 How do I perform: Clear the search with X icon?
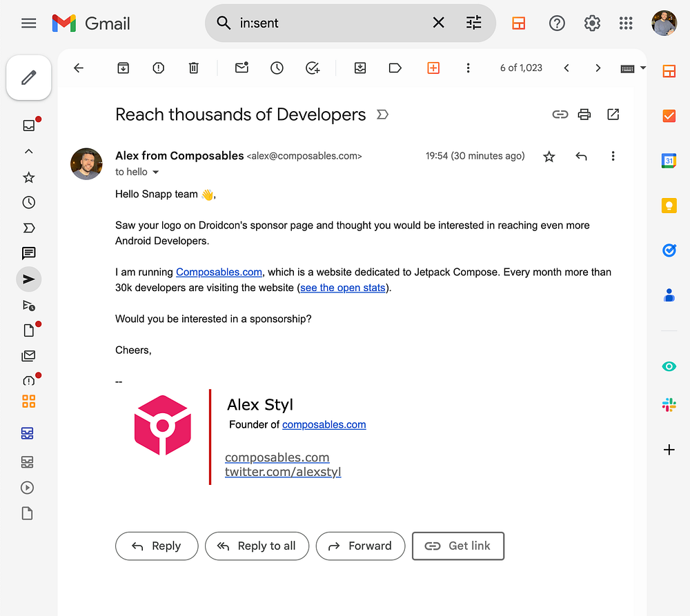coord(438,23)
